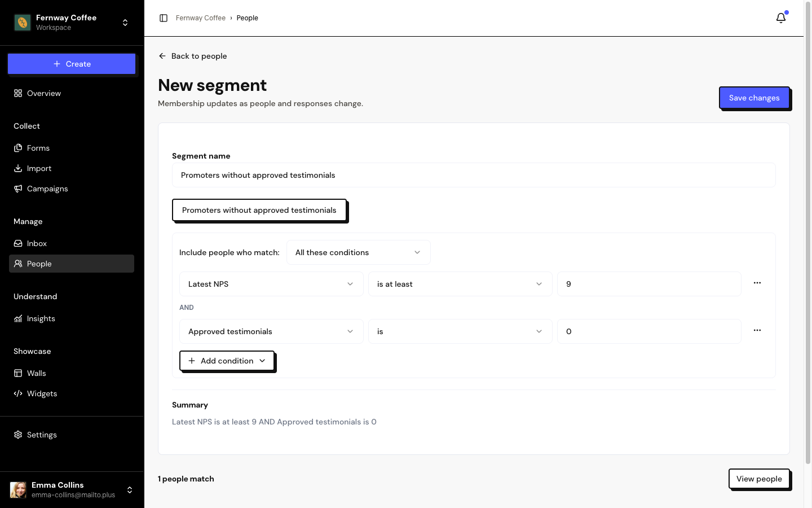Select People in the sidebar

72,264
